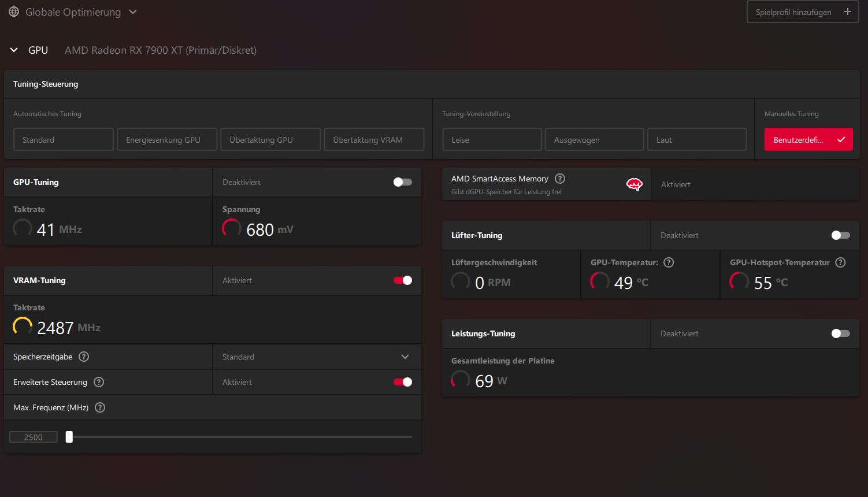
Task: Click the Tuning-Steuerung heading
Action: pyautogui.click(x=46, y=84)
